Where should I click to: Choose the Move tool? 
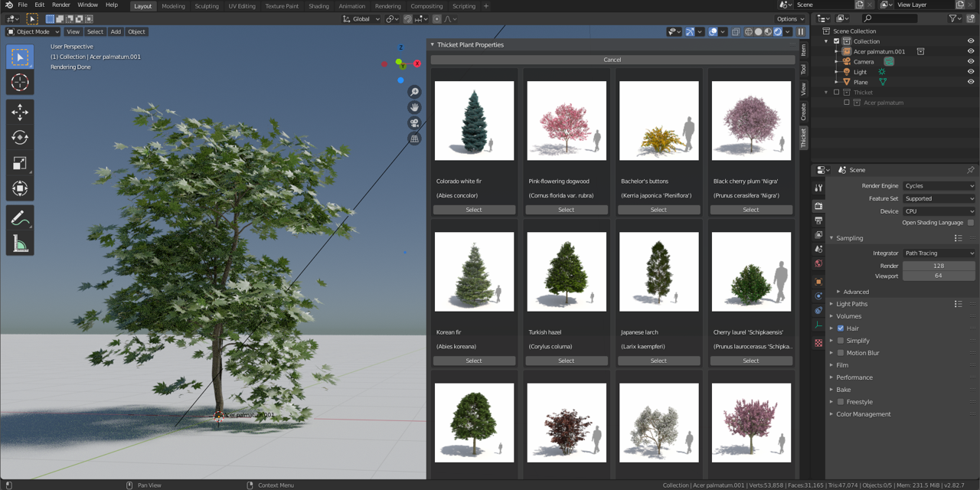click(20, 113)
